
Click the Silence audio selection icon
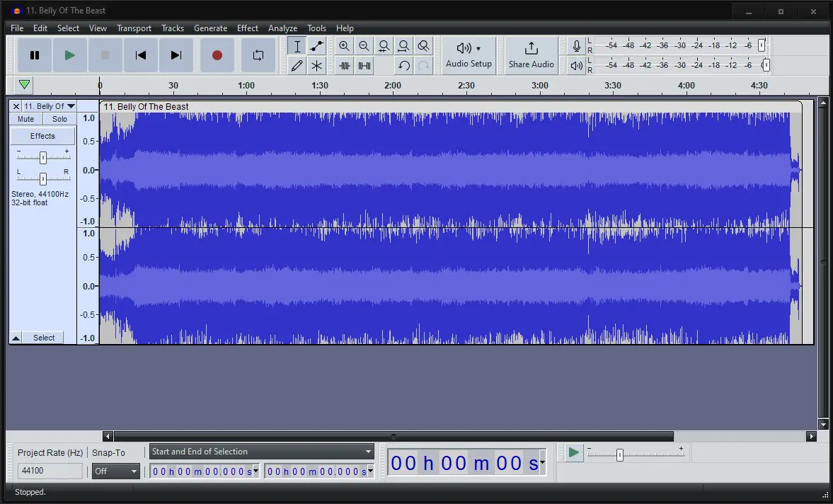364,66
